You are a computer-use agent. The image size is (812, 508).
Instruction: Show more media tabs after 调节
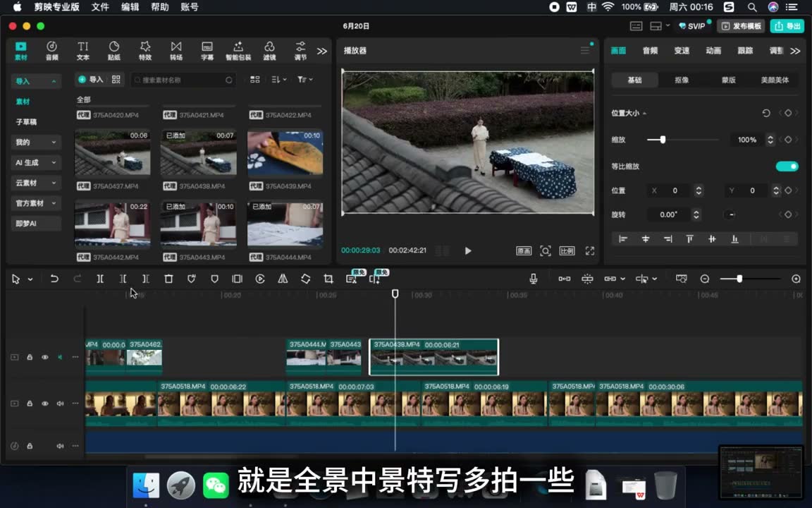[x=322, y=51]
